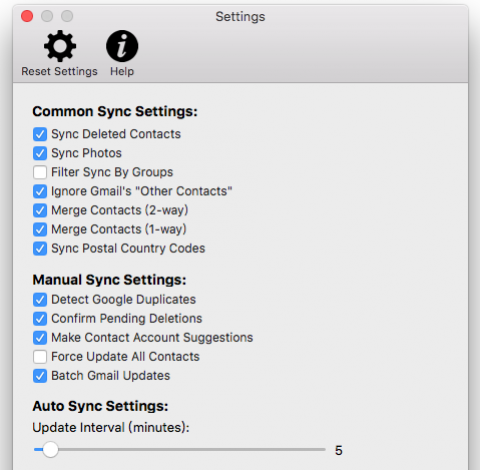The width and height of the screenshot is (480, 470).
Task: Uncheck the Sync Photos option
Action: (x=40, y=153)
